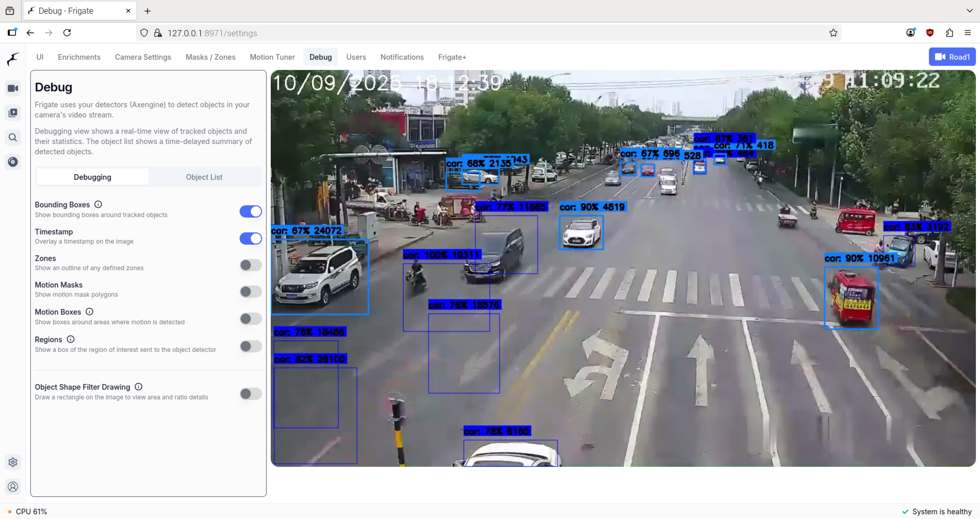Enable the Motion Boxes toggle

250,319
